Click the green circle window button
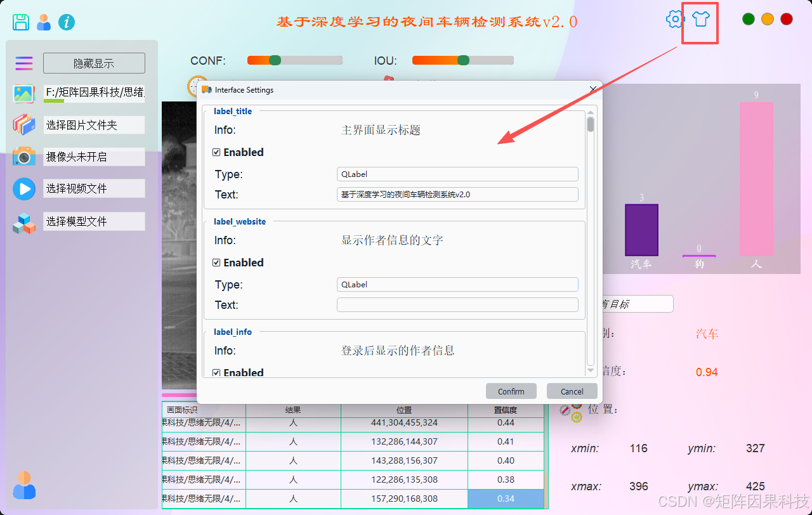This screenshot has width=812, height=515. pos(749,19)
